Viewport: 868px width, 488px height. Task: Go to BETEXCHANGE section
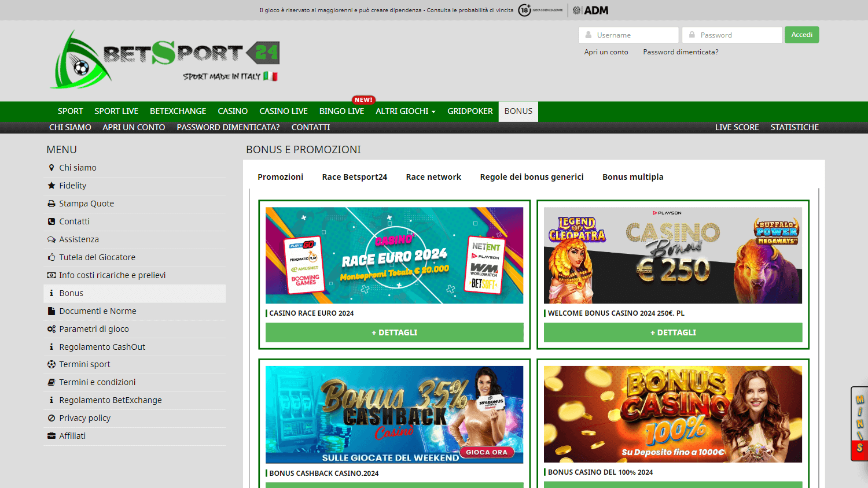tap(178, 111)
